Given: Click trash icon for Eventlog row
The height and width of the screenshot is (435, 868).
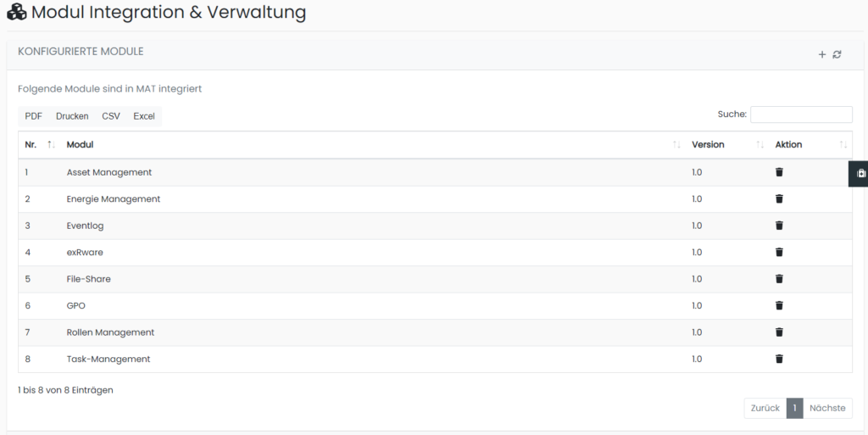Looking at the screenshot, I should click(779, 226).
